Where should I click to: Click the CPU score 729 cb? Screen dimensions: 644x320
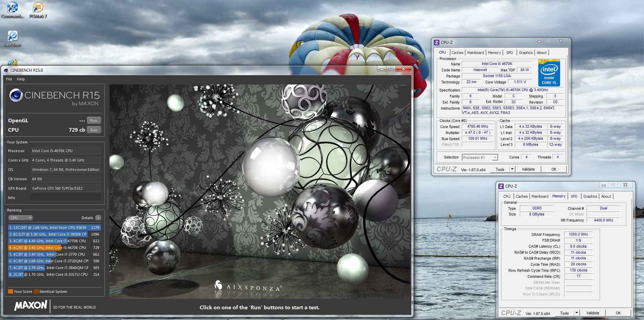(x=77, y=130)
